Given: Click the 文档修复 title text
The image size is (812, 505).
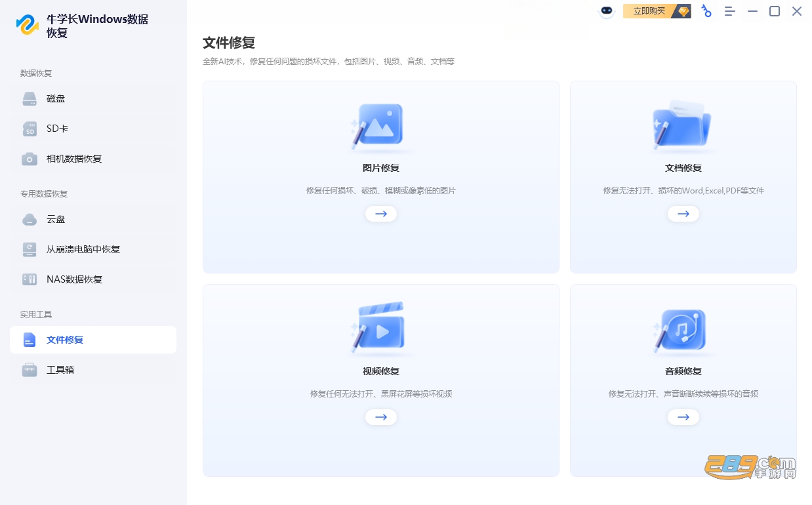Looking at the screenshot, I should pos(683,169).
